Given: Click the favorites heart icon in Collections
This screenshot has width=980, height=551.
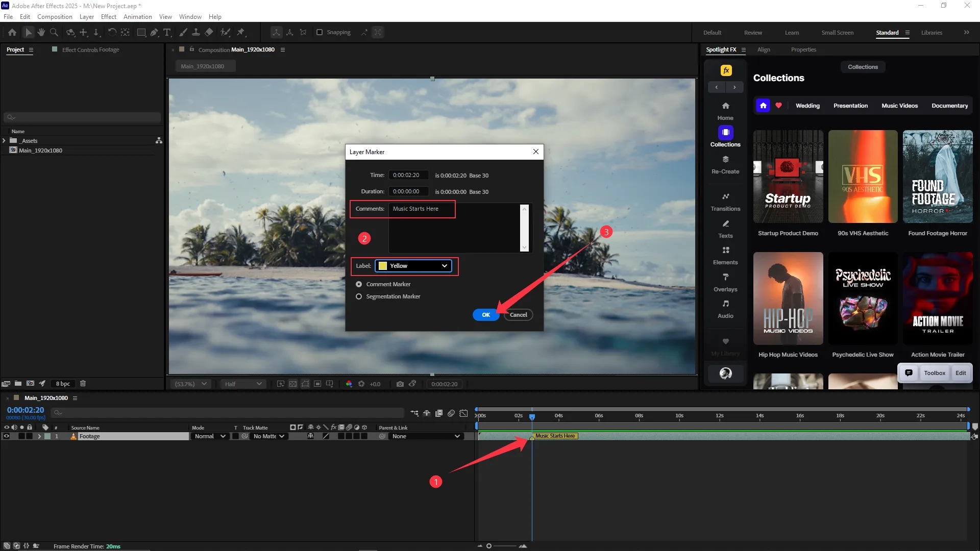Looking at the screenshot, I should click(778, 106).
